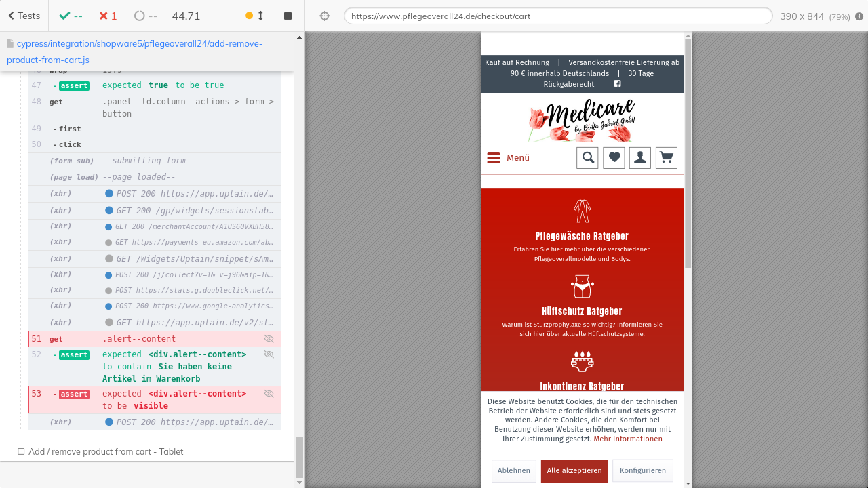Click hidden-eye icon on get .alert--content
Screen dimensions: 868x488
[x=269, y=339]
